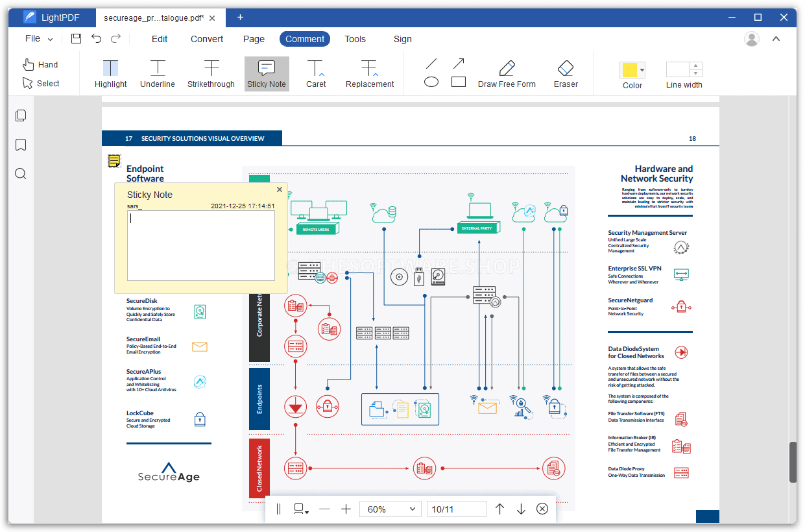Click inside the Sticky Note text area
This screenshot has height=532, width=805.
click(201, 245)
